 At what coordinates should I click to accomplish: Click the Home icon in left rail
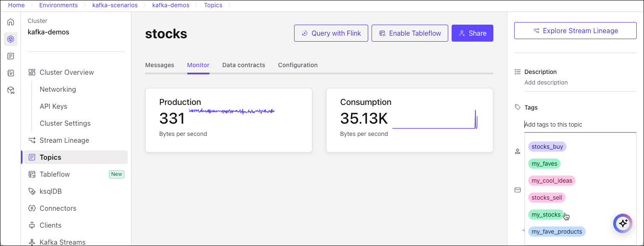point(11,22)
